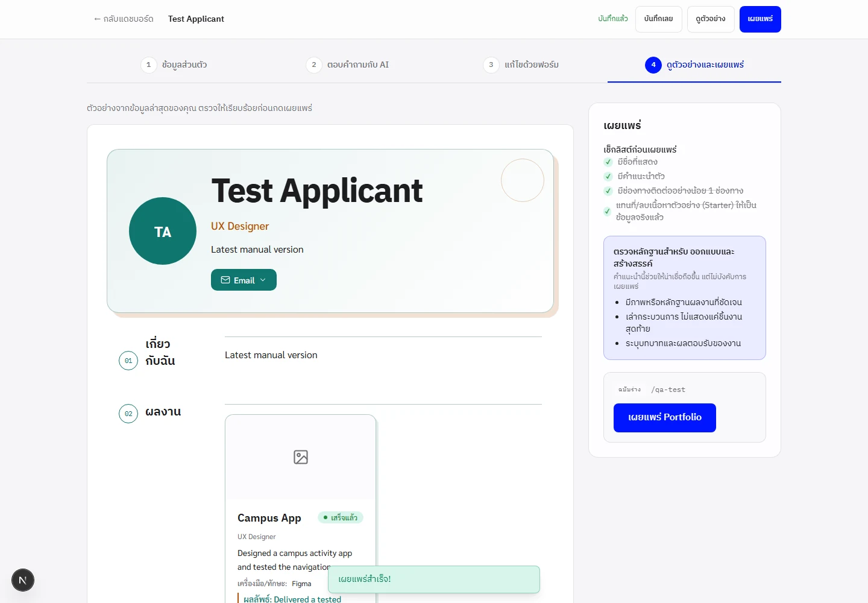Click the เผยแพร่ button in the top bar
The width and height of the screenshot is (868, 603).
[x=760, y=19]
